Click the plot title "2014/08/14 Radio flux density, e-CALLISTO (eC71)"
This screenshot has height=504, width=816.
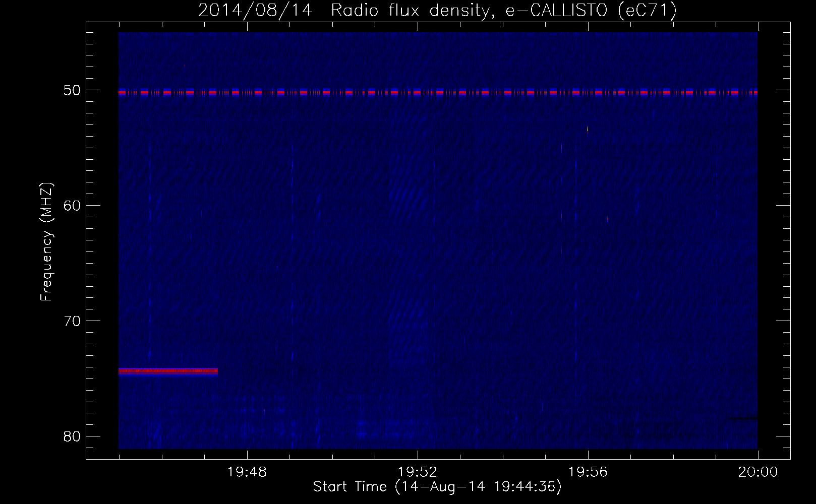[x=437, y=10]
